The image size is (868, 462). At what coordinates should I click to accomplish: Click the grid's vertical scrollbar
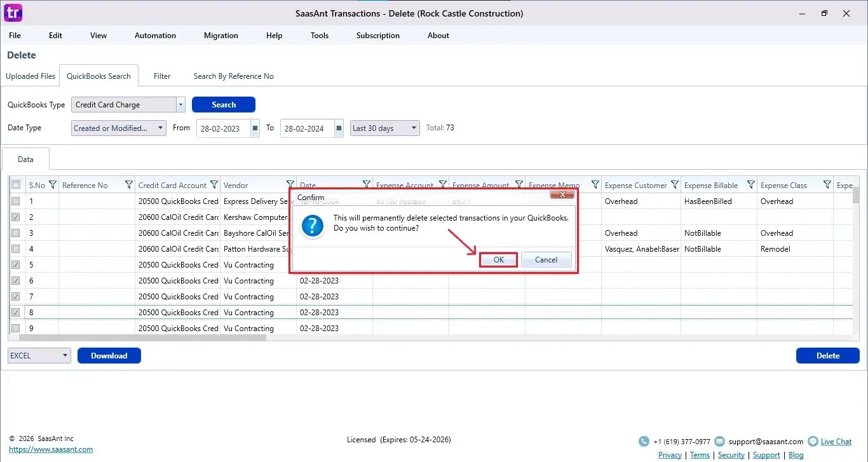click(x=856, y=195)
